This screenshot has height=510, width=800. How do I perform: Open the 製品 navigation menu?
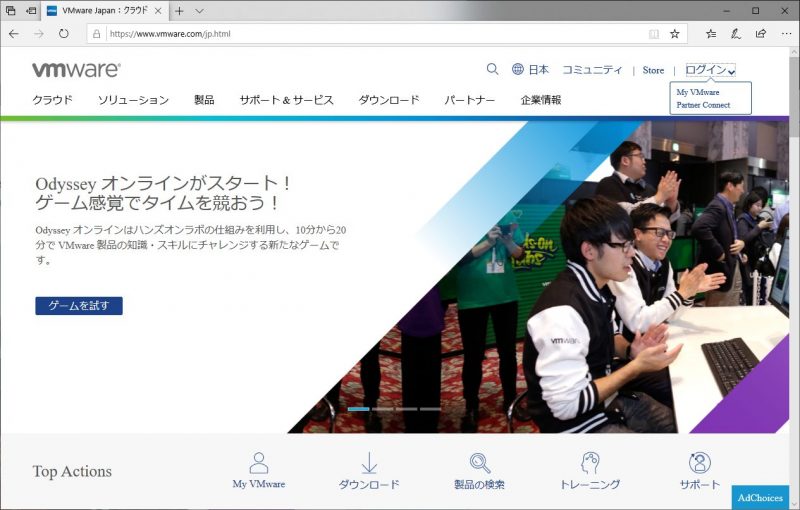[x=204, y=100]
